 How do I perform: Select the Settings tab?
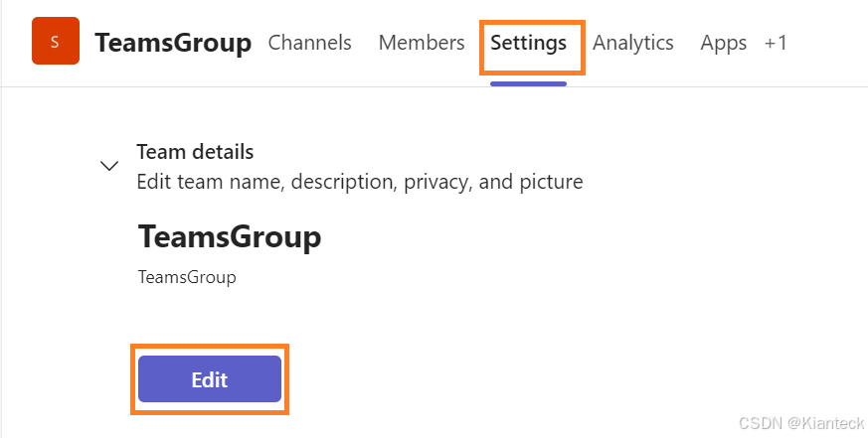(529, 43)
